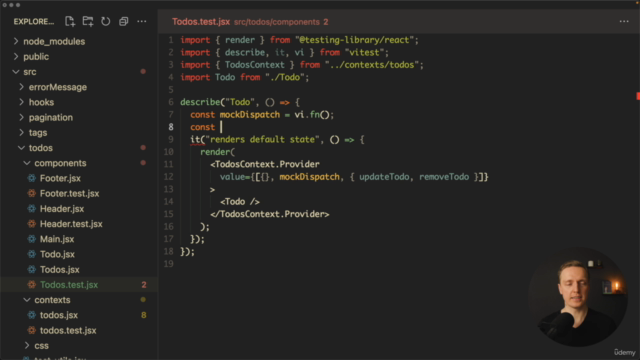Click the "vitest" import string on line 2

pyautogui.click(x=364, y=53)
